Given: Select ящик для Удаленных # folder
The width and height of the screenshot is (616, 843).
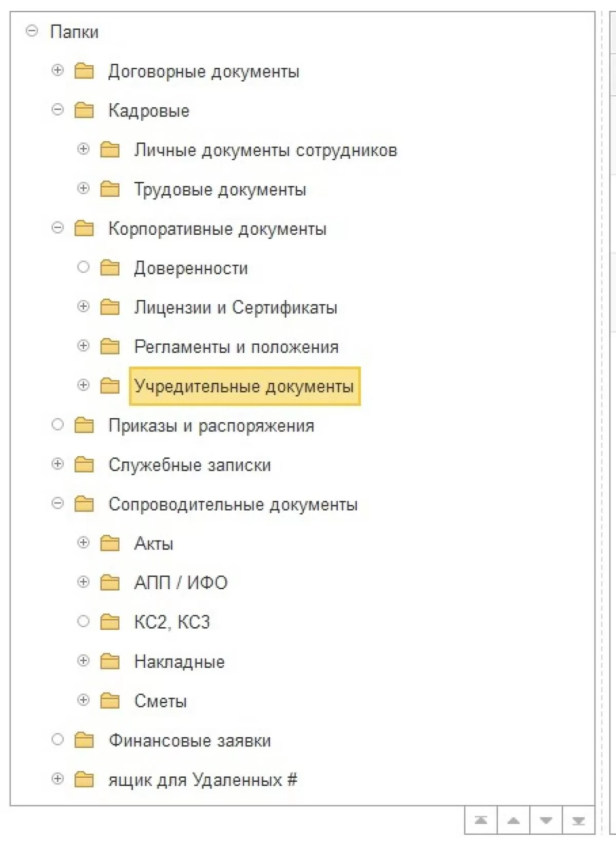Looking at the screenshot, I should pos(203,780).
